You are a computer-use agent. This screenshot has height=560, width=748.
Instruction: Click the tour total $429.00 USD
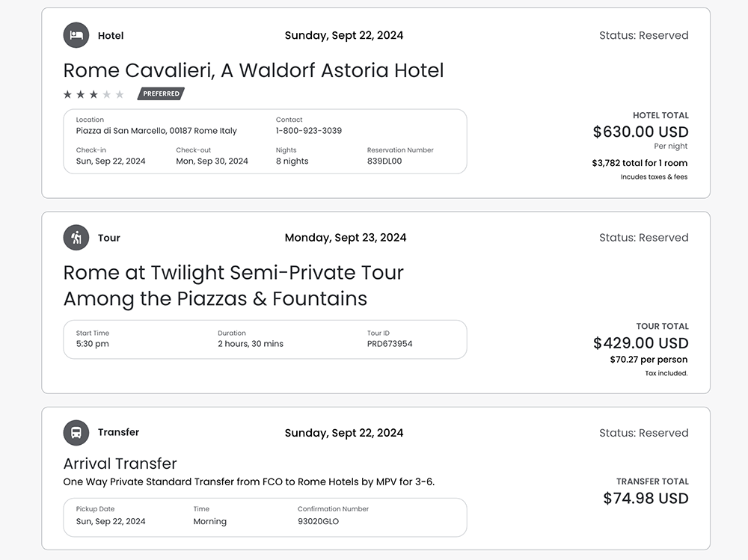[x=640, y=343]
